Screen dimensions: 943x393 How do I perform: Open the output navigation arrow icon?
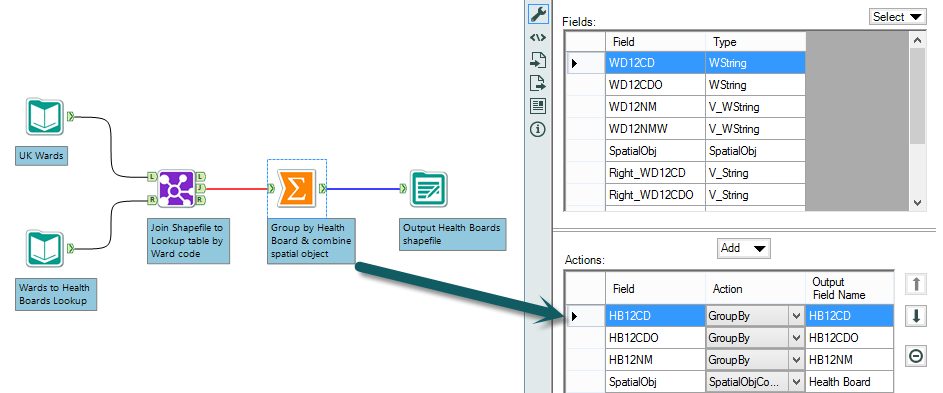(538, 83)
